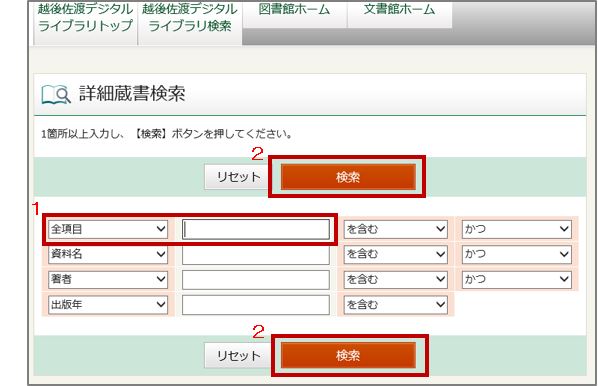This screenshot has width=598, height=386.
Task: Open かつ dropdown in 全項目 row
Action: (516, 229)
